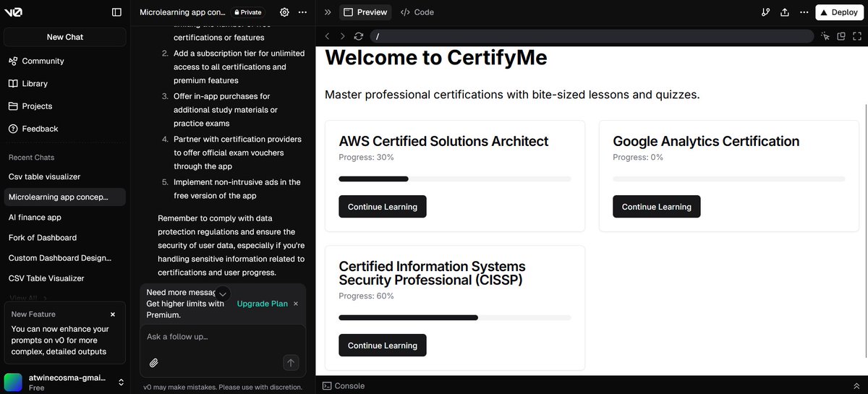
Task: Click the Upgrade Plan link
Action: [x=263, y=304]
